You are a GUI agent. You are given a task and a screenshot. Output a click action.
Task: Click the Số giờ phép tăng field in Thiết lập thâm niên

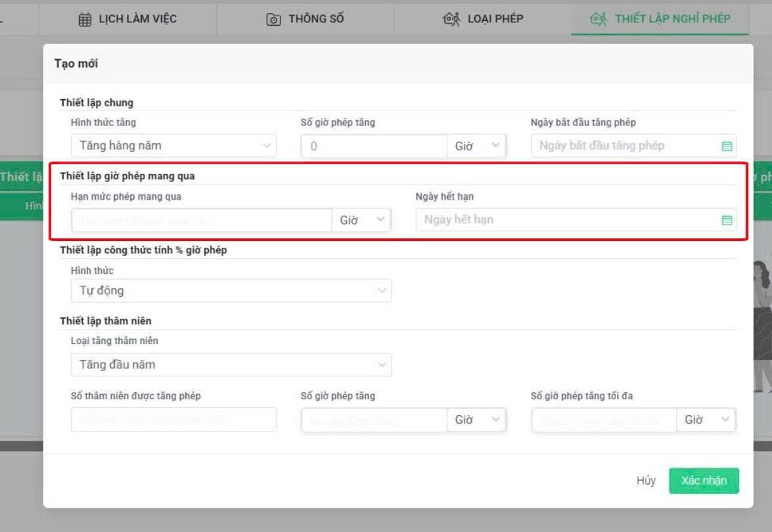point(375,420)
